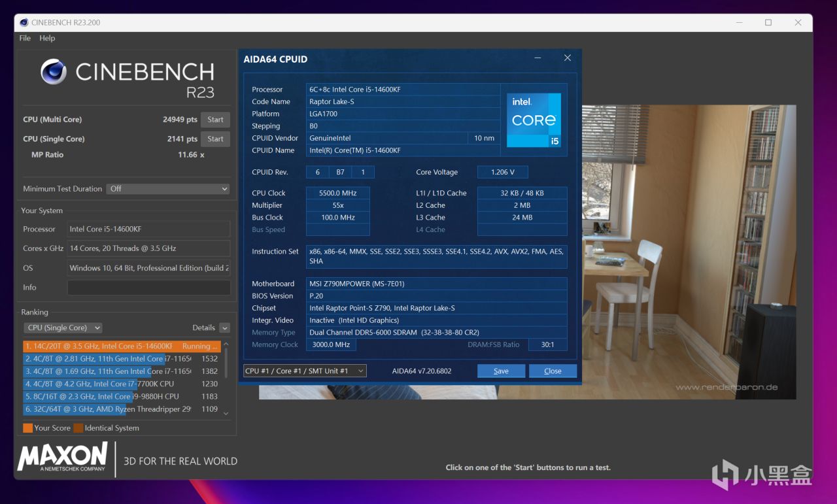Viewport: 837px width, 504px height.
Task: Select the AMD Ryzen Threadripper ranking row
Action: [x=122, y=409]
